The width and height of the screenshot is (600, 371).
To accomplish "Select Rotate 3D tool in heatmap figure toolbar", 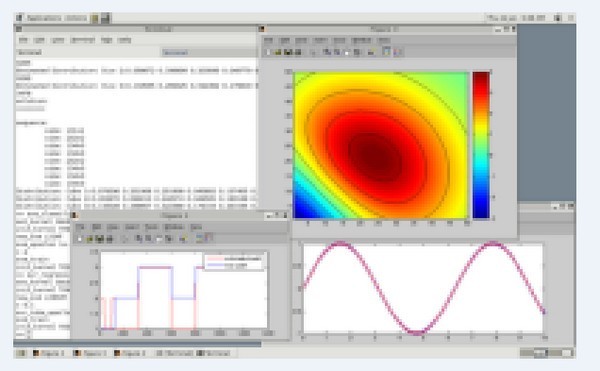I will (357, 52).
